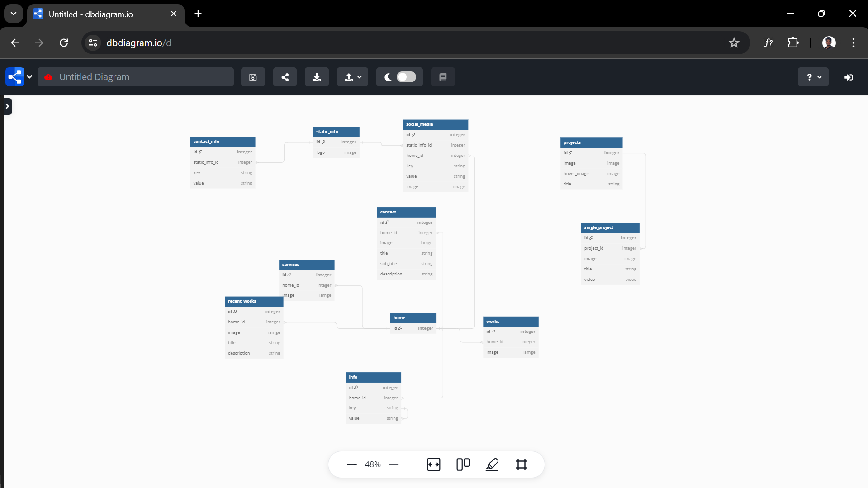Open the docs book icon
868x488 pixels.
coord(443,77)
